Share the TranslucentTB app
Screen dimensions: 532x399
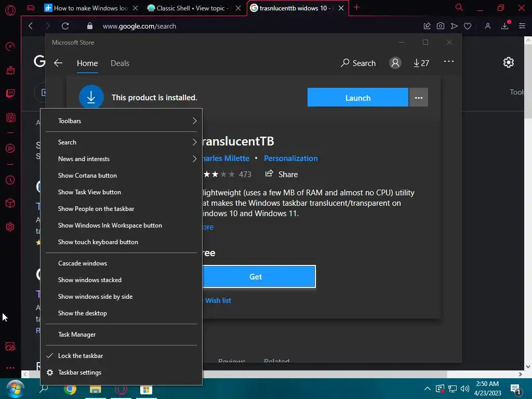(x=282, y=174)
